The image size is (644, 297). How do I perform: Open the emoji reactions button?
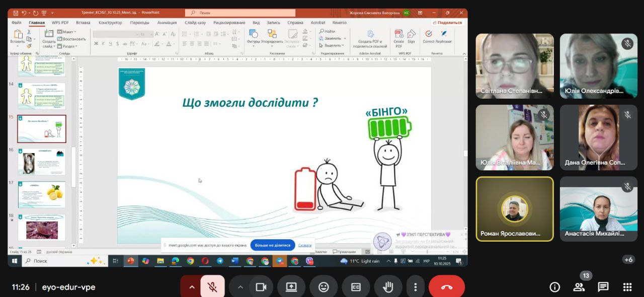click(x=324, y=287)
